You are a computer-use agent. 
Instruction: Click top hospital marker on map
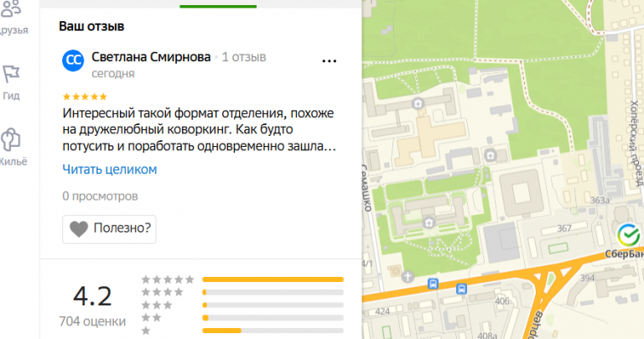click(418, 103)
